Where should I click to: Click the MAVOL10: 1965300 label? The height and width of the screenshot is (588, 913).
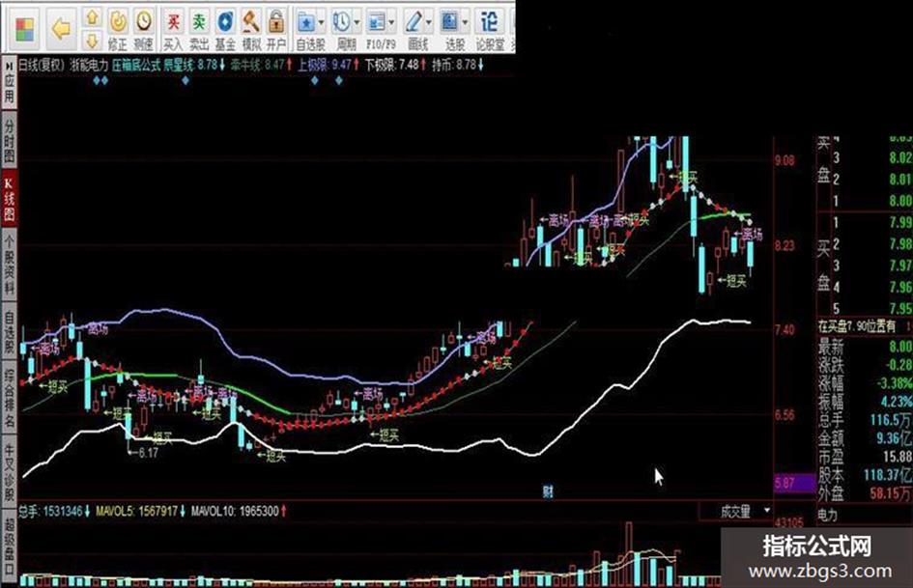coord(238,511)
